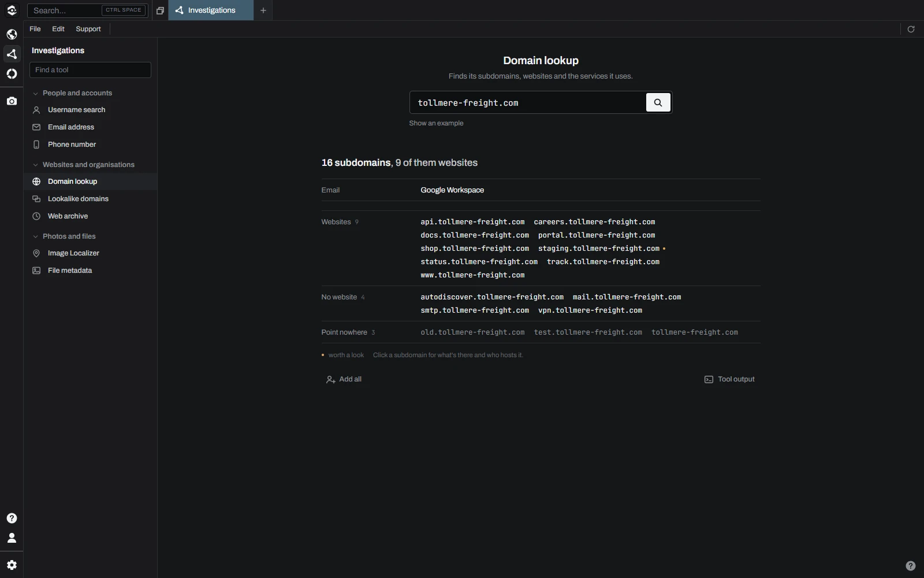
Task: Open the globe browser icon in left rail
Action: tap(12, 34)
